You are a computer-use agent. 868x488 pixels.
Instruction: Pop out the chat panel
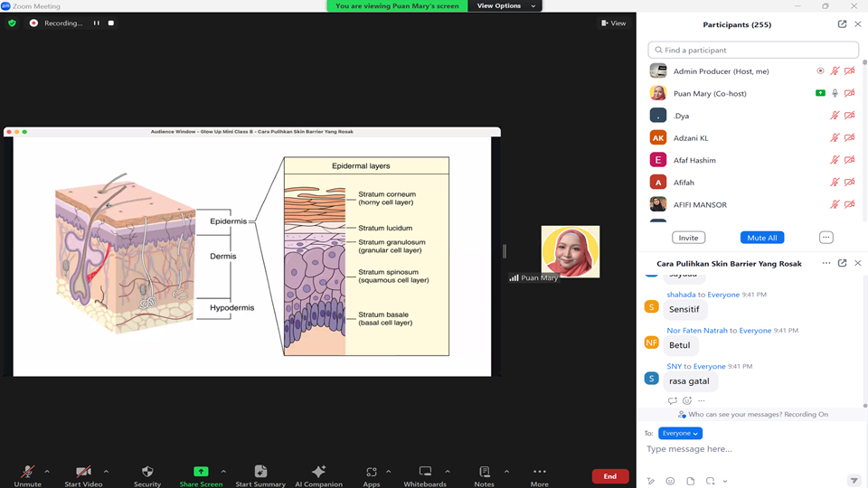click(842, 263)
